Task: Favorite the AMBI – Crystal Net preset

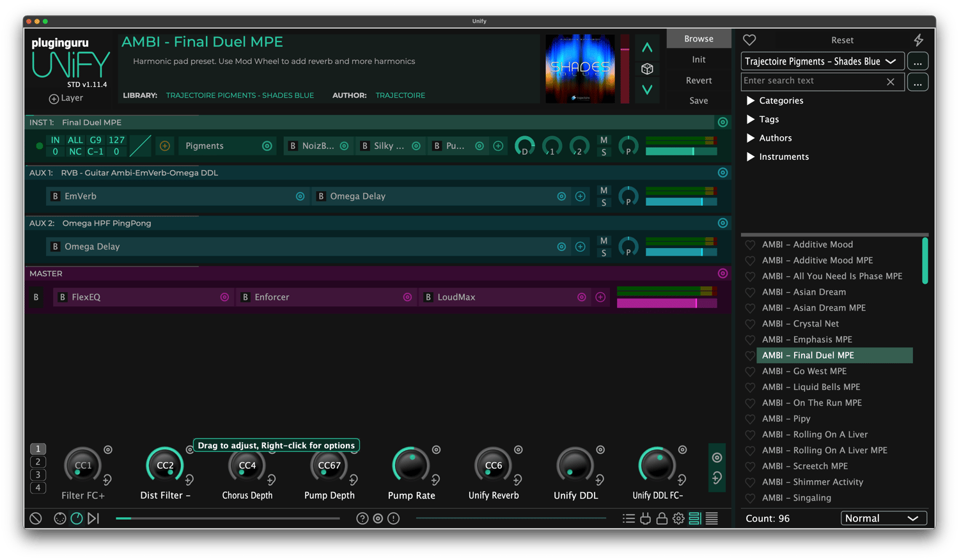Action: pos(750,324)
